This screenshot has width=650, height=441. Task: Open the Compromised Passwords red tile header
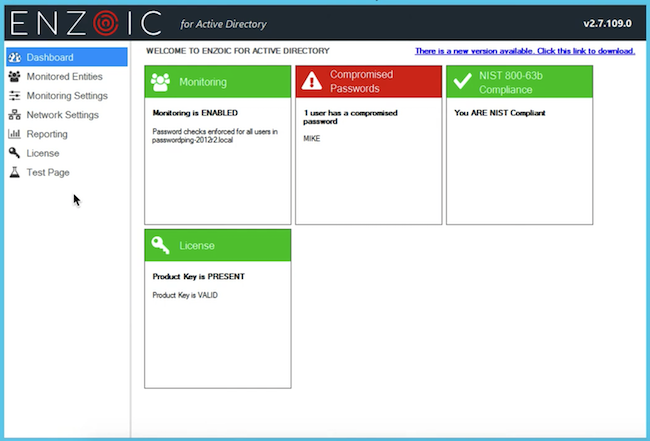coord(369,82)
